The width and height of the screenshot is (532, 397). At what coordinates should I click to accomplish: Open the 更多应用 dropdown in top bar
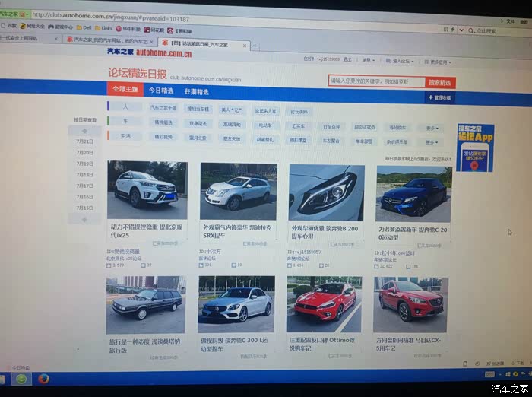[439, 61]
